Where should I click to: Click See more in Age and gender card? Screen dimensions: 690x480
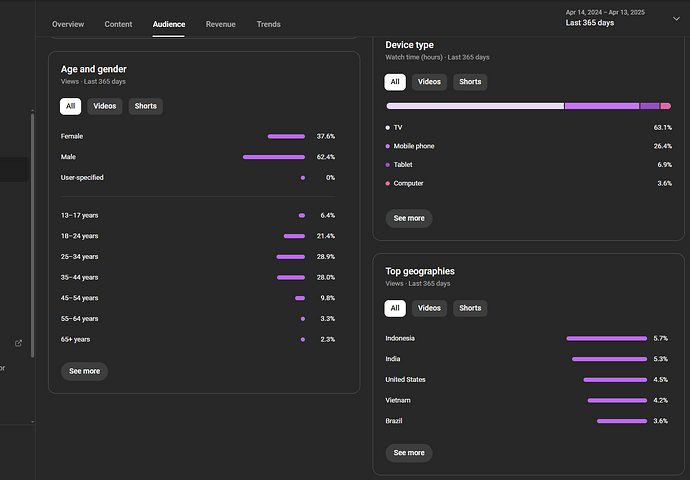click(84, 371)
